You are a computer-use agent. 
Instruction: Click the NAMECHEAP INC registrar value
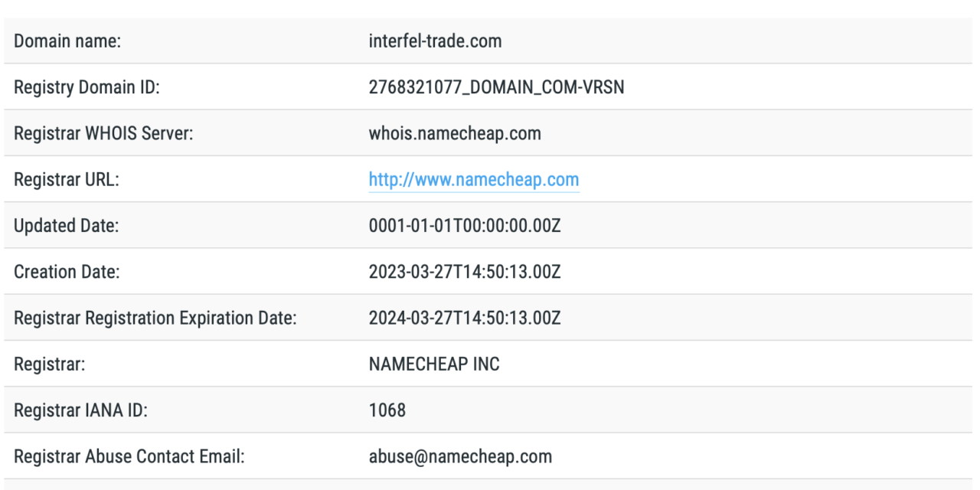pos(434,364)
